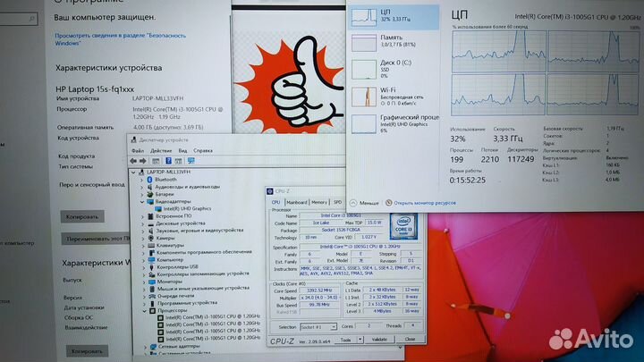
Task: Open the Tools dropdown arrow in CPU-Z
Action: 360,340
